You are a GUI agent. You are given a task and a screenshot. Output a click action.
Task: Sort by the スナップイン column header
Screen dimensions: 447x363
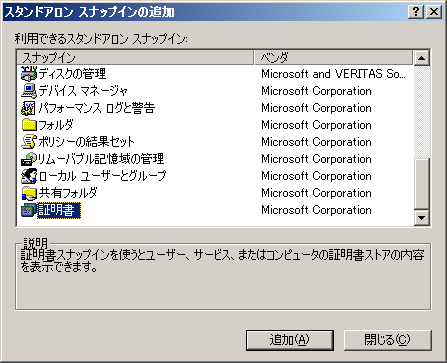pyautogui.click(x=135, y=58)
